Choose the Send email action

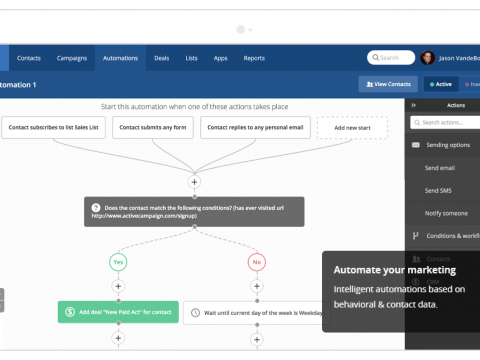[x=440, y=168]
